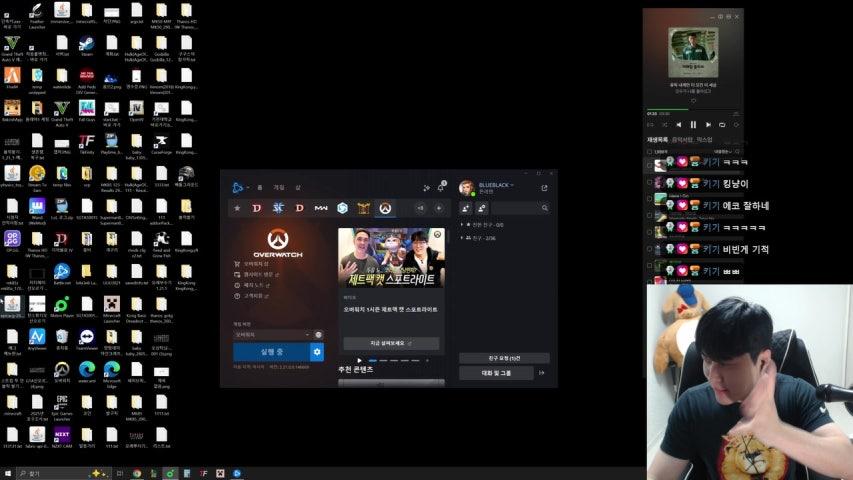This screenshot has width=853, height=480.
Task: Open Battle.net from the taskbar
Action: [x=237, y=473]
